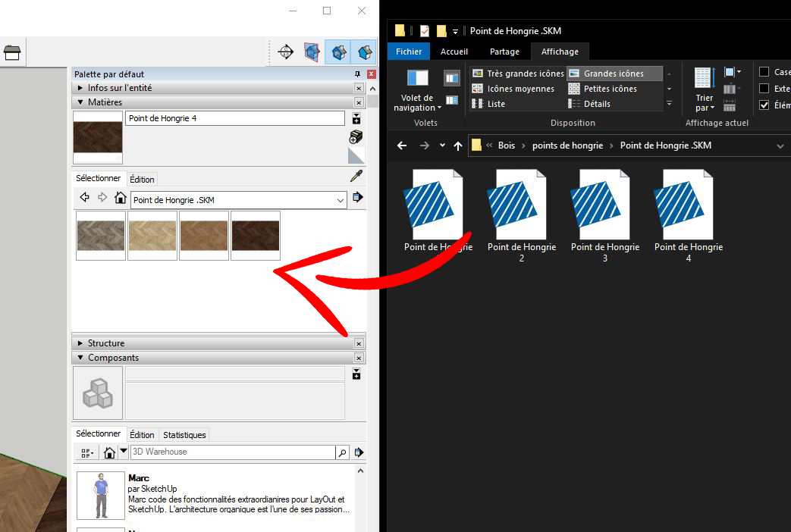This screenshot has height=532, width=791.
Task: Activate the shaded with textures style icon
Action: tap(338, 52)
